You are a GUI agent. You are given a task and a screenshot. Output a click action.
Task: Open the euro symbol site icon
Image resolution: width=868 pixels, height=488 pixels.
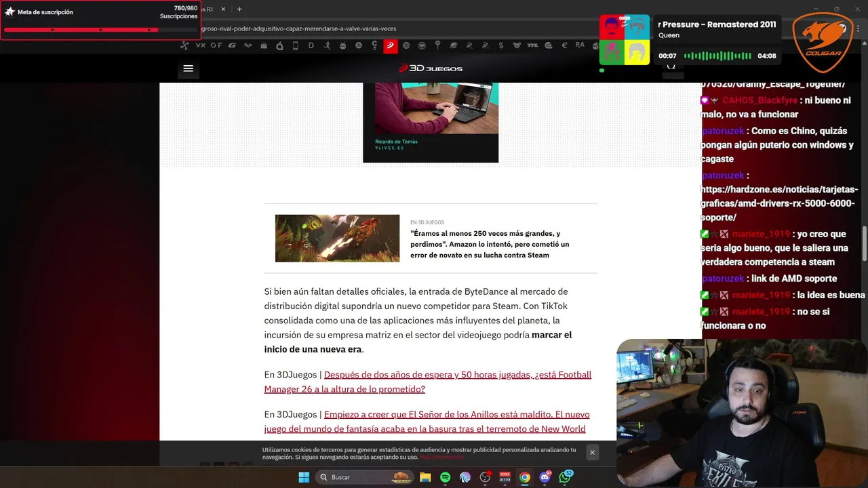click(565, 45)
